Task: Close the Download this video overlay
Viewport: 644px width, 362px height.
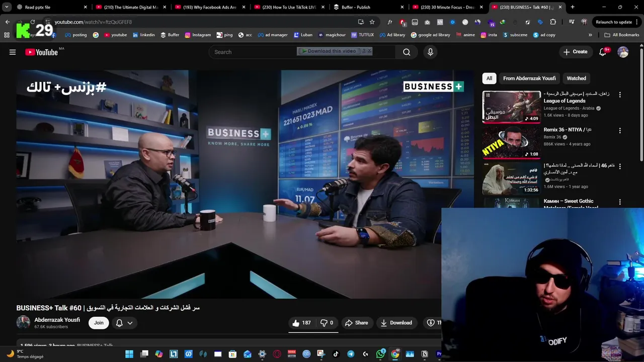Action: [369, 51]
